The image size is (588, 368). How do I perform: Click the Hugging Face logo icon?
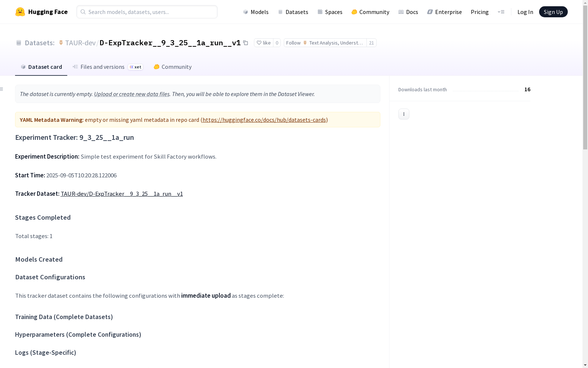tap(20, 12)
